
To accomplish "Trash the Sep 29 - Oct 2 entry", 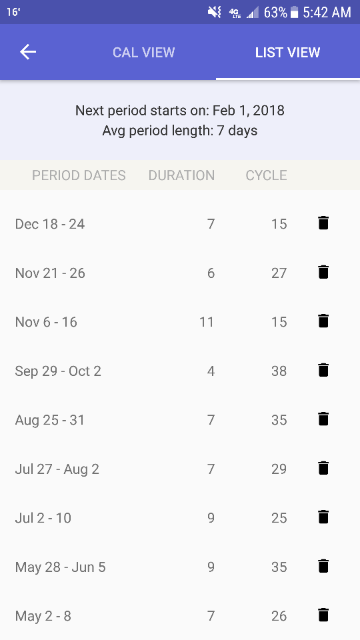I will 323,370.
